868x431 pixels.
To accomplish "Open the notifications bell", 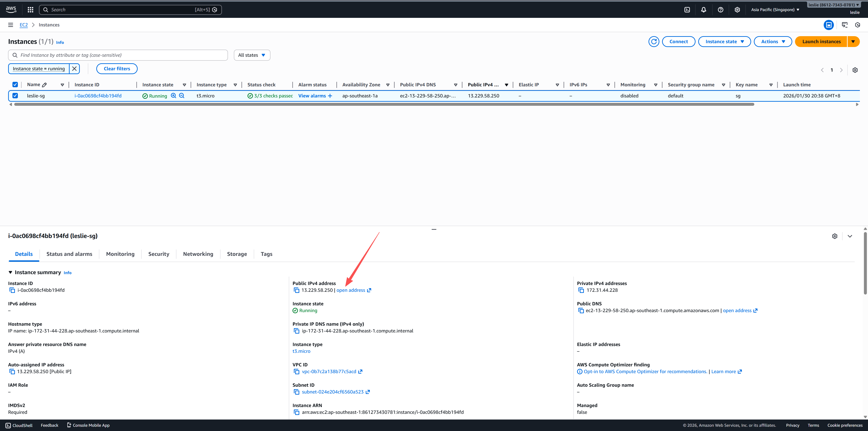I will [x=704, y=10].
